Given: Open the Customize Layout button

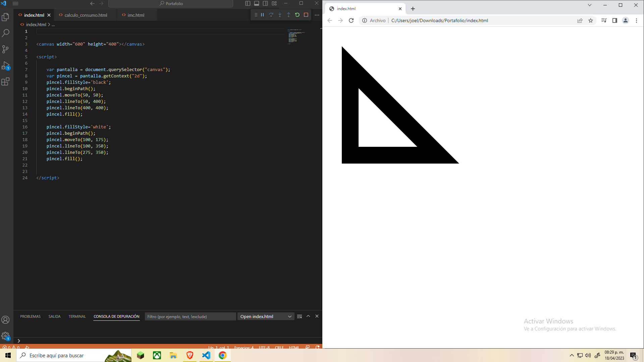Looking at the screenshot, I should coord(274,3).
